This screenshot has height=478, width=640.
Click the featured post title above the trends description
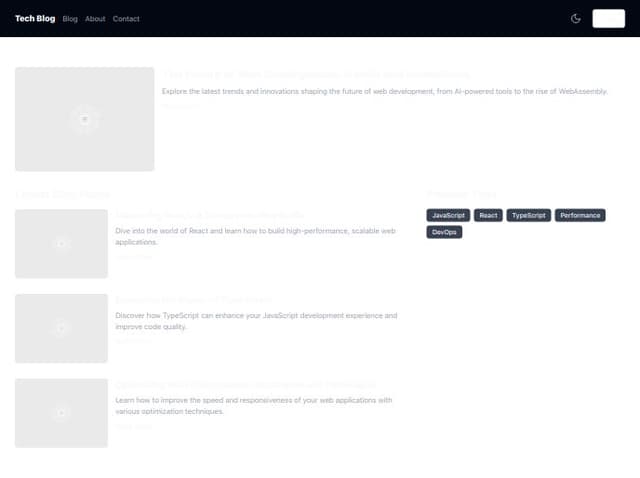pos(316,74)
